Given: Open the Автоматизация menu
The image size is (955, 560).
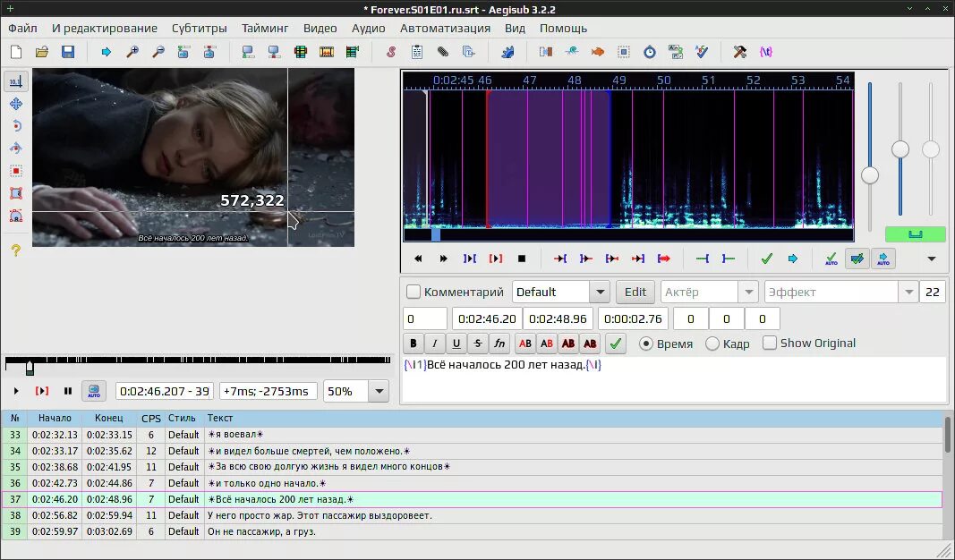Looking at the screenshot, I should (445, 28).
